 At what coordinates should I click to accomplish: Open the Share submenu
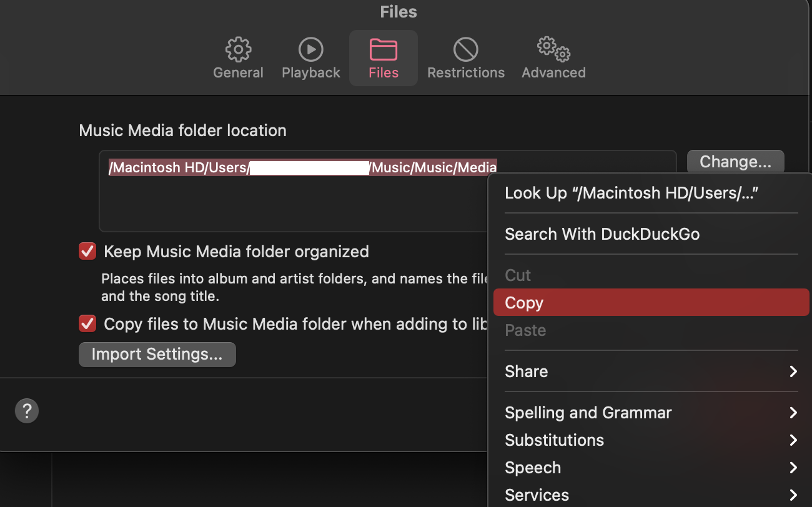point(651,372)
